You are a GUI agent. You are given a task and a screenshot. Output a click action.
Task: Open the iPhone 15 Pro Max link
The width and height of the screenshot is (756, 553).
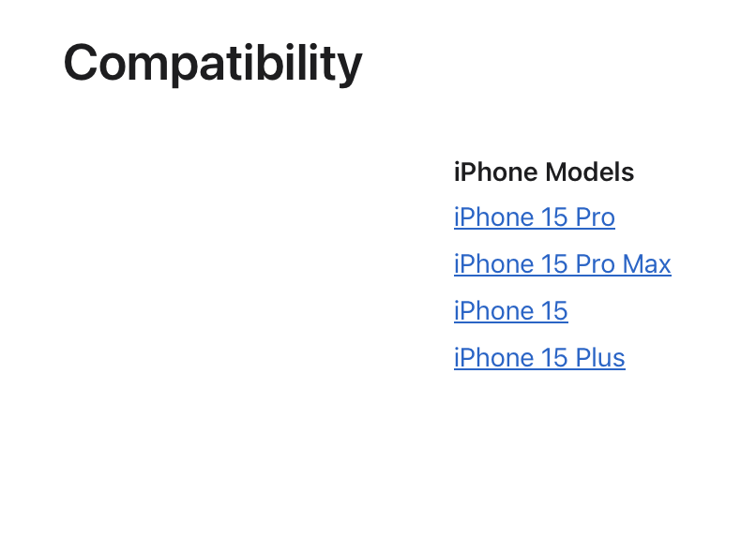click(562, 264)
